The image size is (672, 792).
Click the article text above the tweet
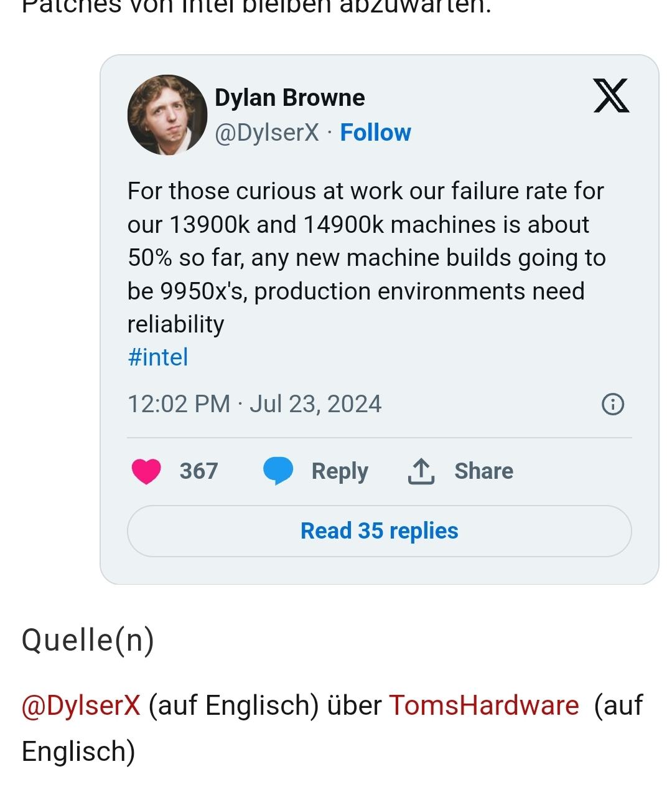256,7
